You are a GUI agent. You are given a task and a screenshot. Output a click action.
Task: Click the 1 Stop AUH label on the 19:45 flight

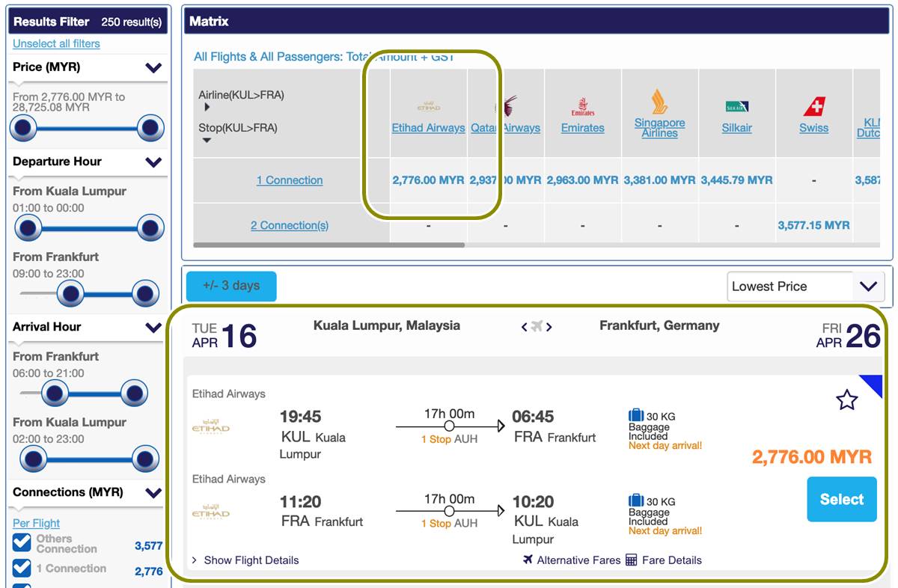(449, 439)
